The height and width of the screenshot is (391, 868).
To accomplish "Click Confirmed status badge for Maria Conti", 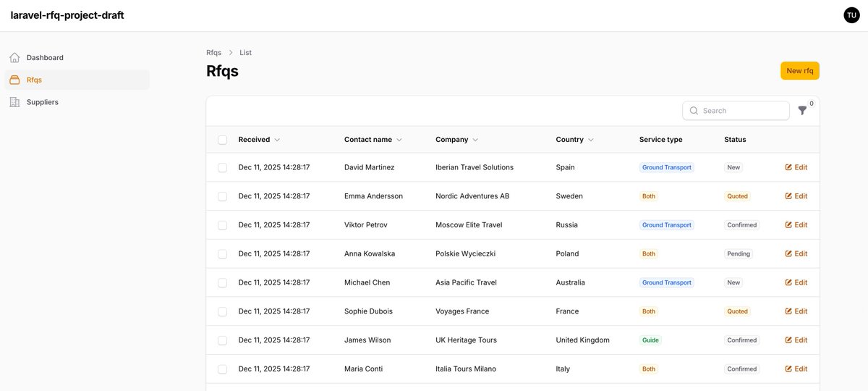I will [742, 369].
